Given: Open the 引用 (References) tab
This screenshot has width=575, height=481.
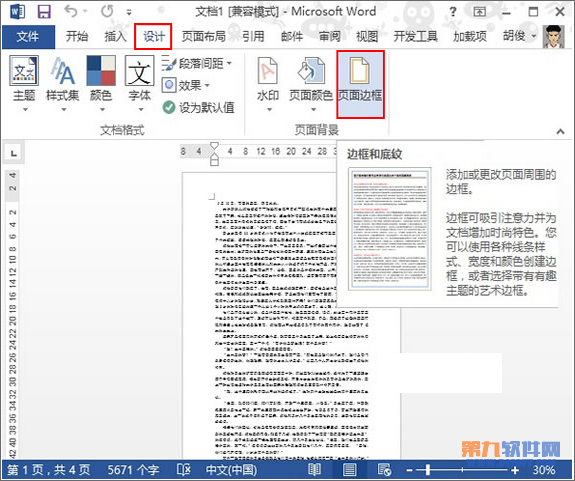Looking at the screenshot, I should click(x=253, y=36).
